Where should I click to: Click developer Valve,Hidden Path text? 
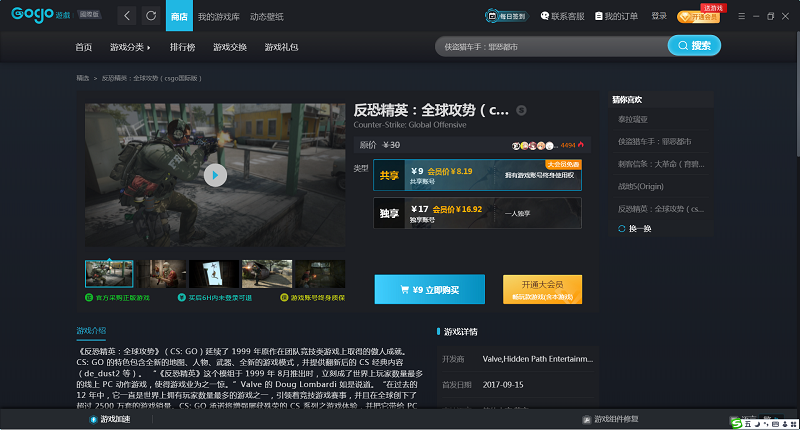point(538,359)
